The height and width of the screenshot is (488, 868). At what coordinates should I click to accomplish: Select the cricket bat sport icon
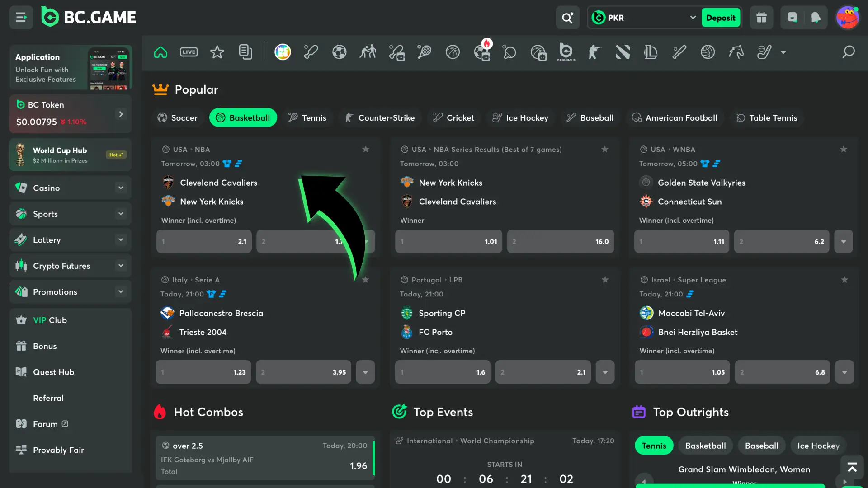[311, 52]
